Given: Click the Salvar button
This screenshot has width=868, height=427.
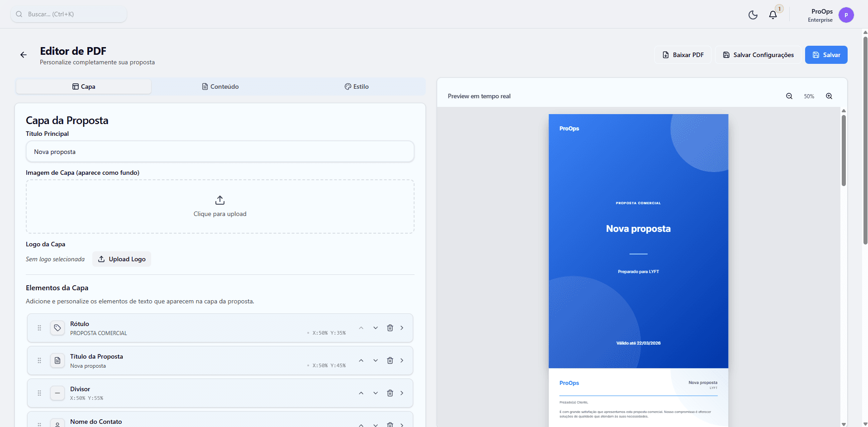Looking at the screenshot, I should pos(826,54).
